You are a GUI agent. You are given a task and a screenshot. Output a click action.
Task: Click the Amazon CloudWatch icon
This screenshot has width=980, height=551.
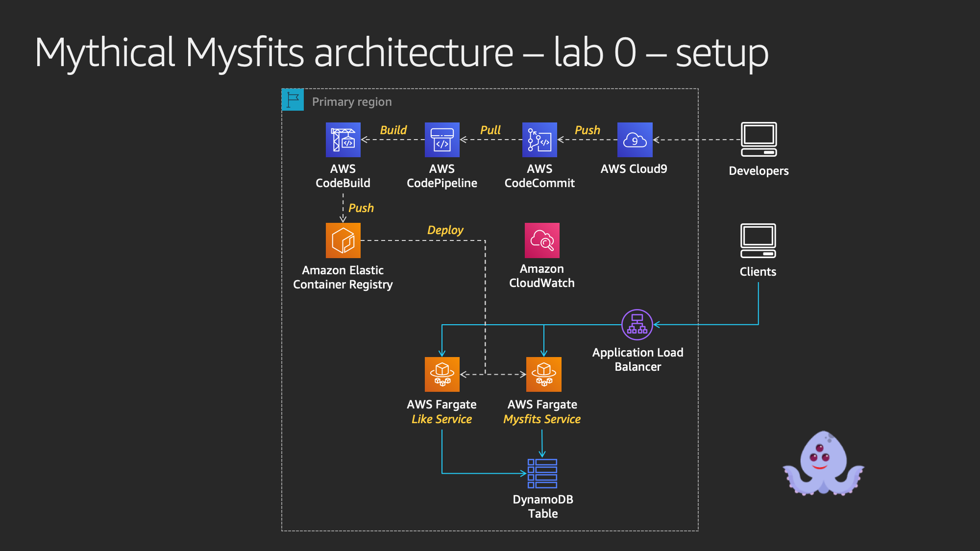pos(542,240)
